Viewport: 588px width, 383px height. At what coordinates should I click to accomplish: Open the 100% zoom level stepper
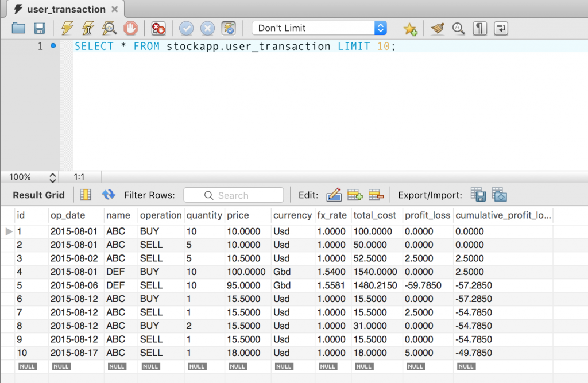(52, 177)
